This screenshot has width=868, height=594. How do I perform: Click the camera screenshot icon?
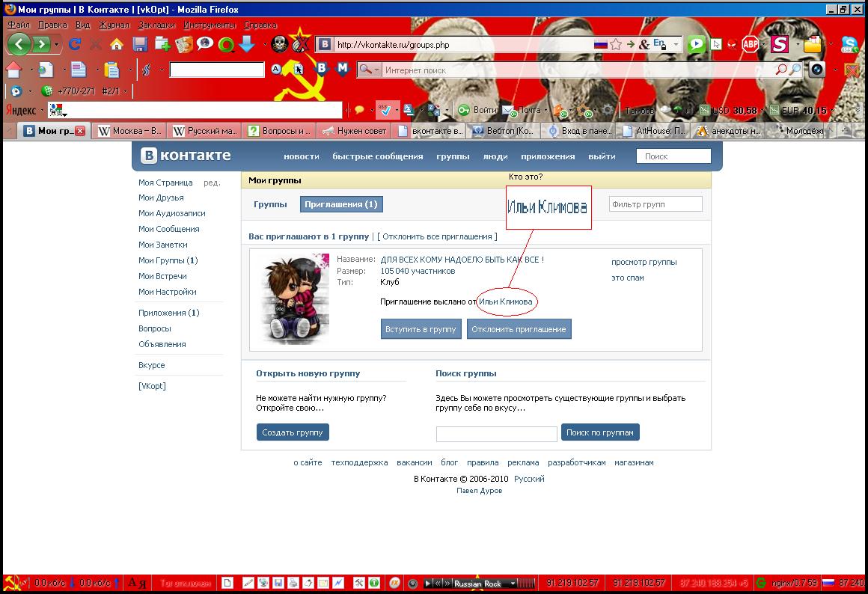(x=816, y=69)
